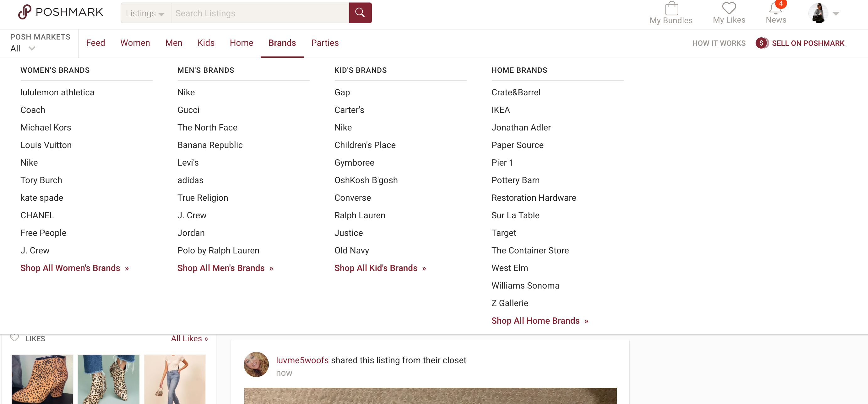
Task: Select Jordan brand
Action: [x=191, y=233]
